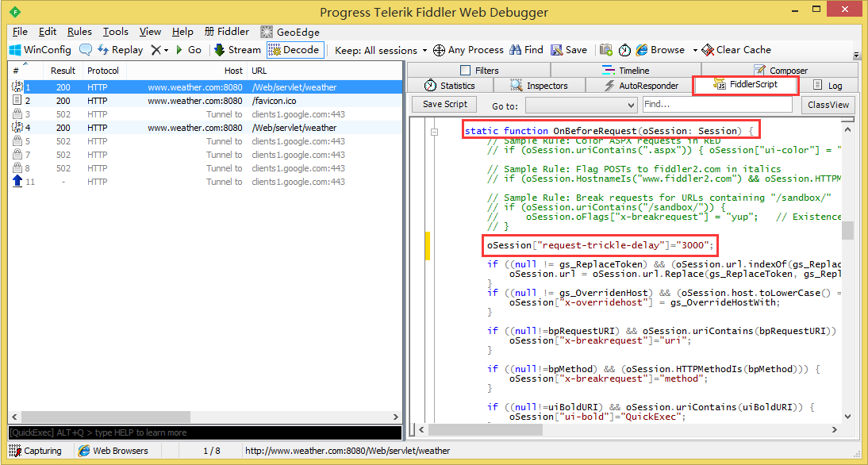Viewport: 868px width, 465px height.
Task: Select the FiddlerScript tab
Action: [x=746, y=85]
